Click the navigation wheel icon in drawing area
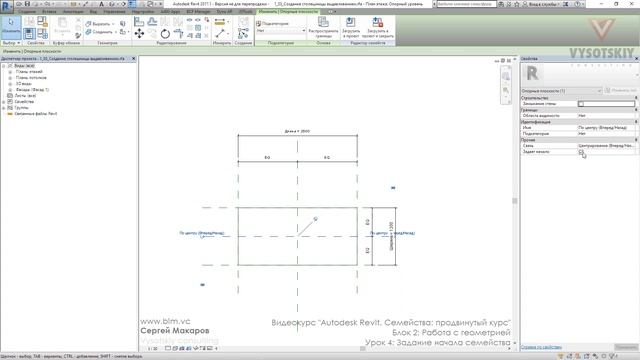This screenshot has width=640, height=360. (506, 76)
